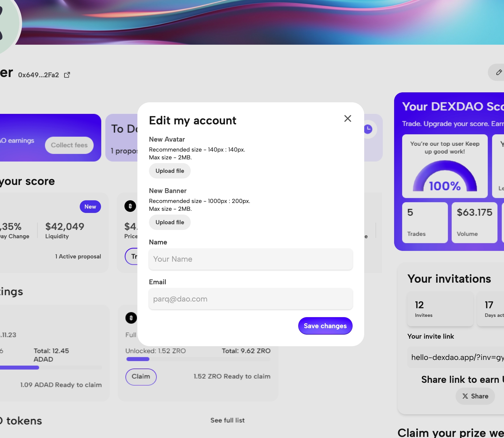
Task: Focus the Your Name input field
Action: coord(251,259)
